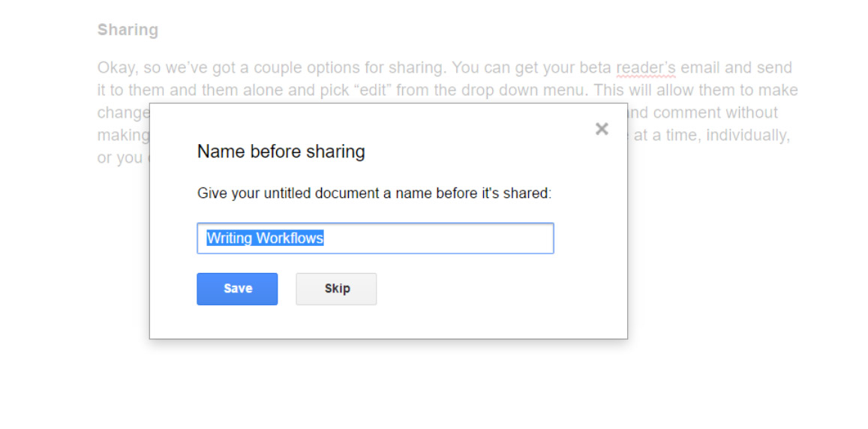Screen dimensions: 868x429
Task: Click the underlined word "reader's" in document
Action: 646,68
